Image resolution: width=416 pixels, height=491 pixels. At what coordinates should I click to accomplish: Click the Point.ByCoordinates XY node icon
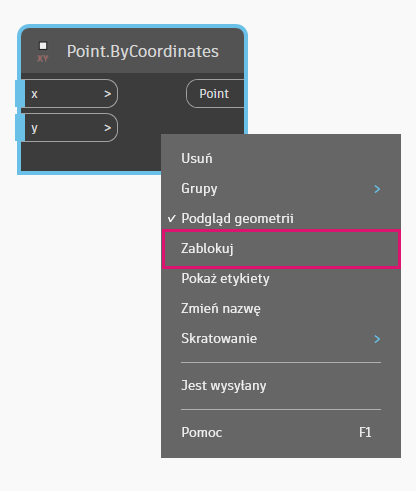pyautogui.click(x=43, y=52)
